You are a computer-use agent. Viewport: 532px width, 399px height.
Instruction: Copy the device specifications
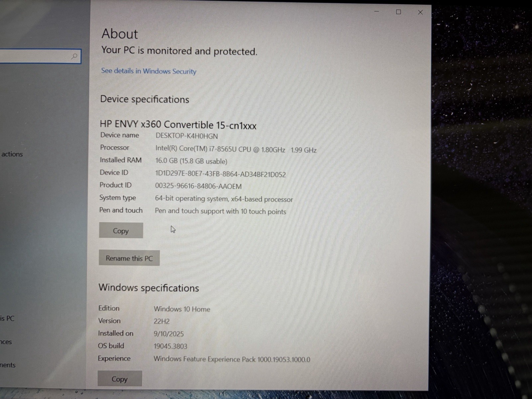[121, 230]
